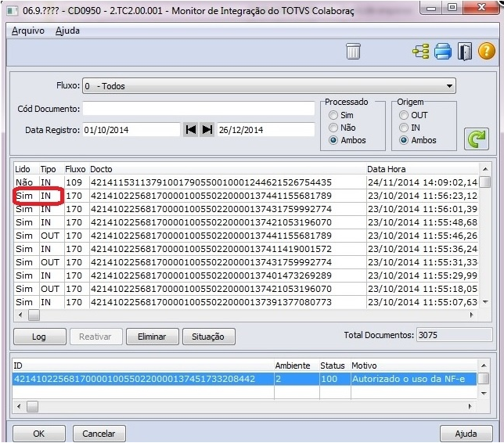Select OUT row dated 23/10/2014 11:55:18
This screenshot has width=504, height=443.
247,289
